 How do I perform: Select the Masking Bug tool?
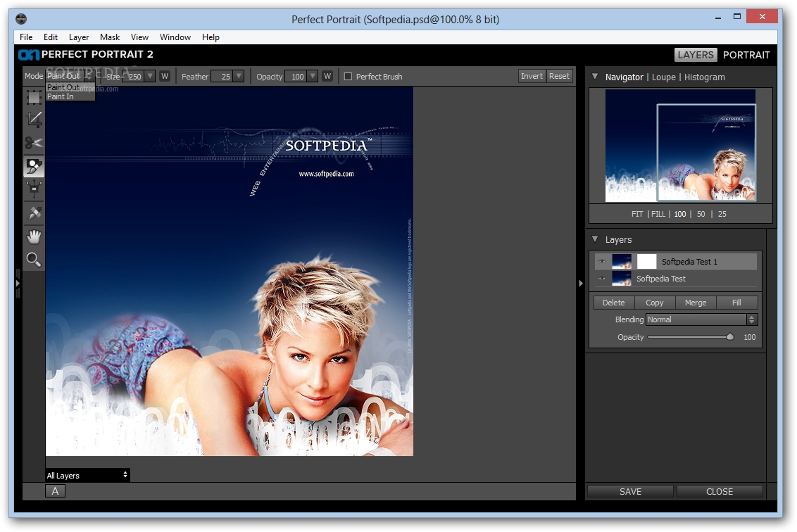[34, 189]
